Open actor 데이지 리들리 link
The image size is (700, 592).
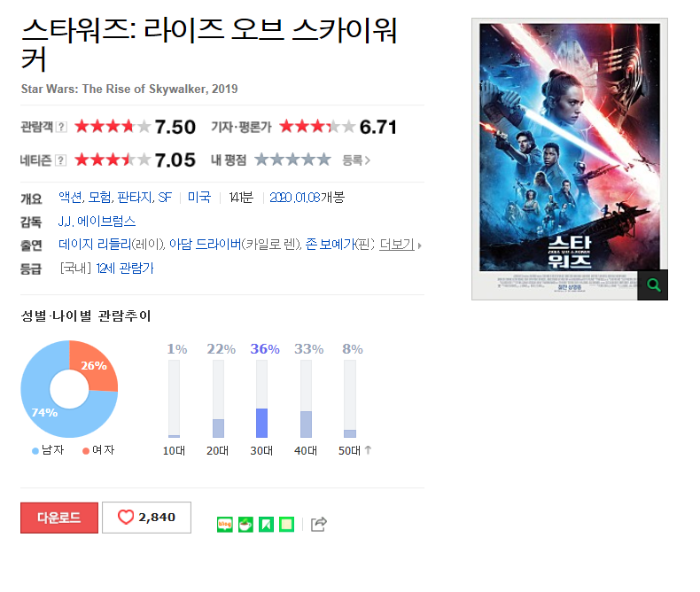[x=95, y=245]
